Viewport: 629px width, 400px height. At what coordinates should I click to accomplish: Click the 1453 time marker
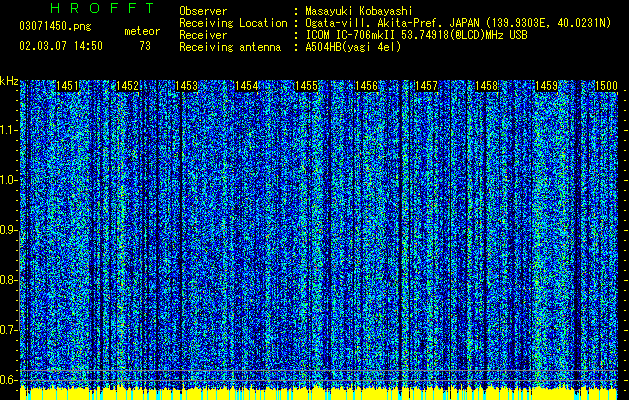click(187, 86)
